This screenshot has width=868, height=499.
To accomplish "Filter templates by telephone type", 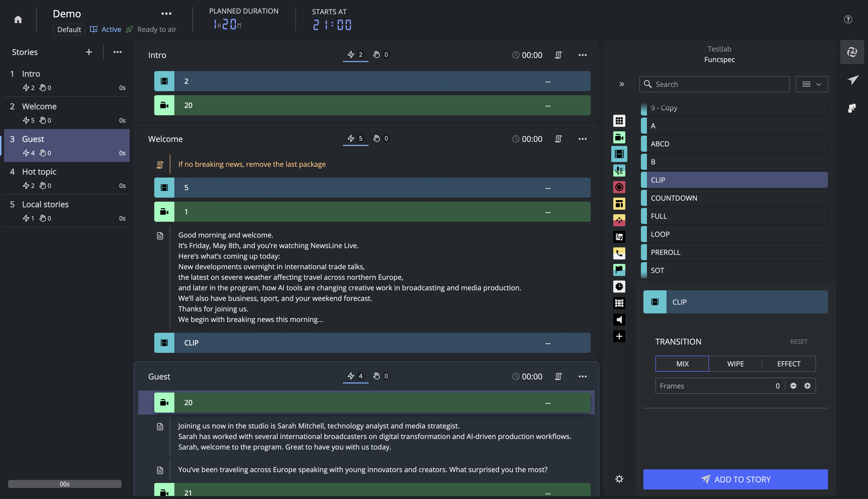I will (619, 253).
